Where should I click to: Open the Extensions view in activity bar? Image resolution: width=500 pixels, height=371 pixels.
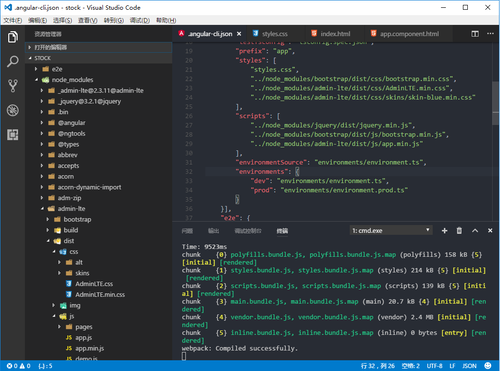click(x=13, y=135)
